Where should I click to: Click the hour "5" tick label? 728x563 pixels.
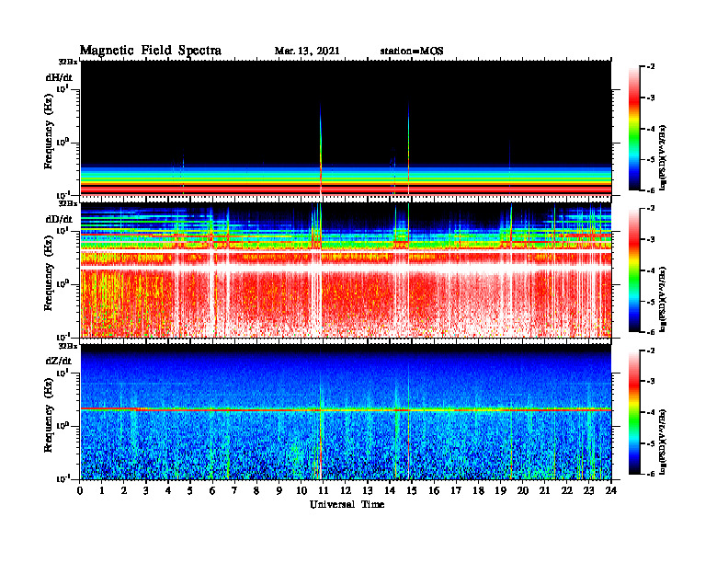point(190,491)
